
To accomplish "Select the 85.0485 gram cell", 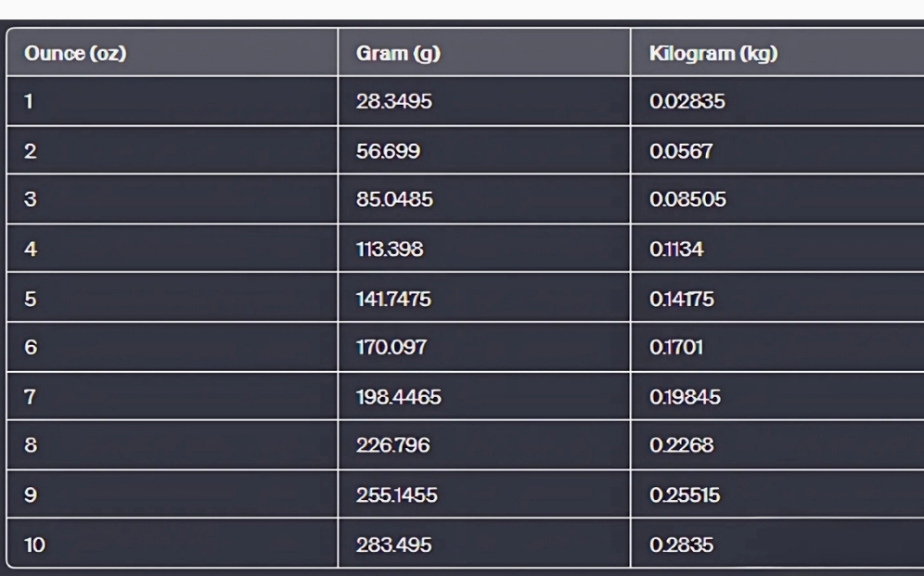I will click(484, 199).
